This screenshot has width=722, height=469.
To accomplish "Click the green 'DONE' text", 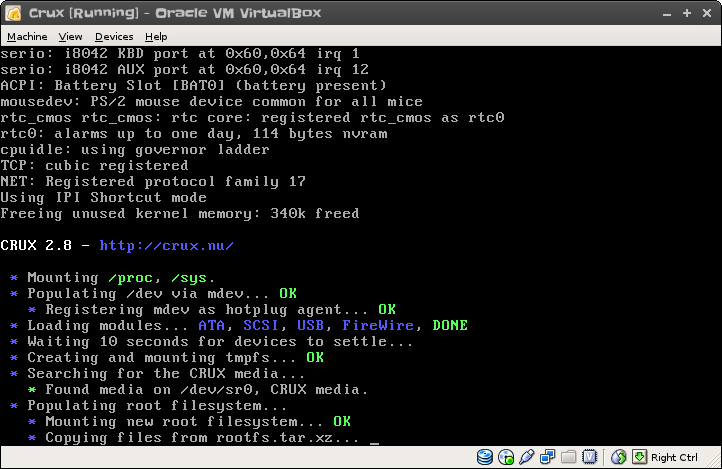I will pos(450,325).
